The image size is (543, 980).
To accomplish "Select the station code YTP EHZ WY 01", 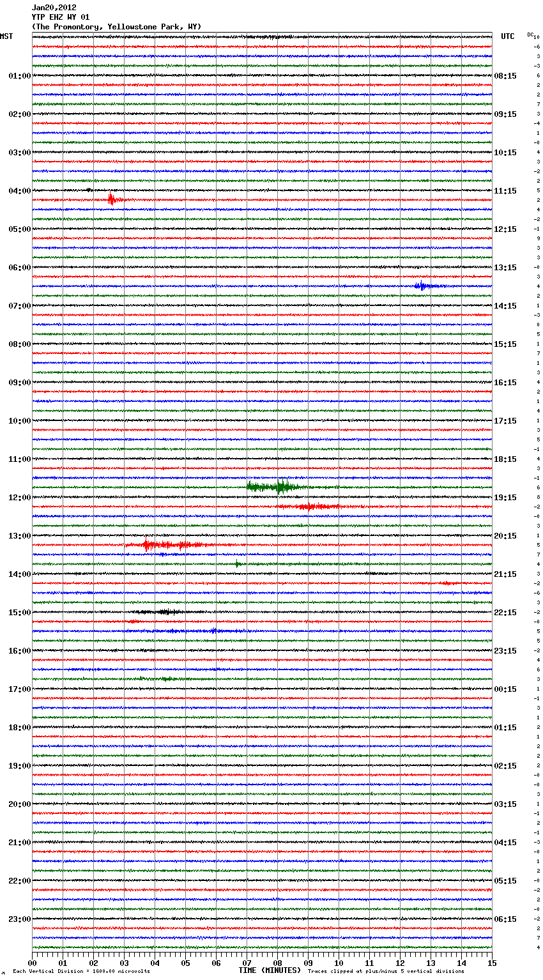I will (61, 17).
